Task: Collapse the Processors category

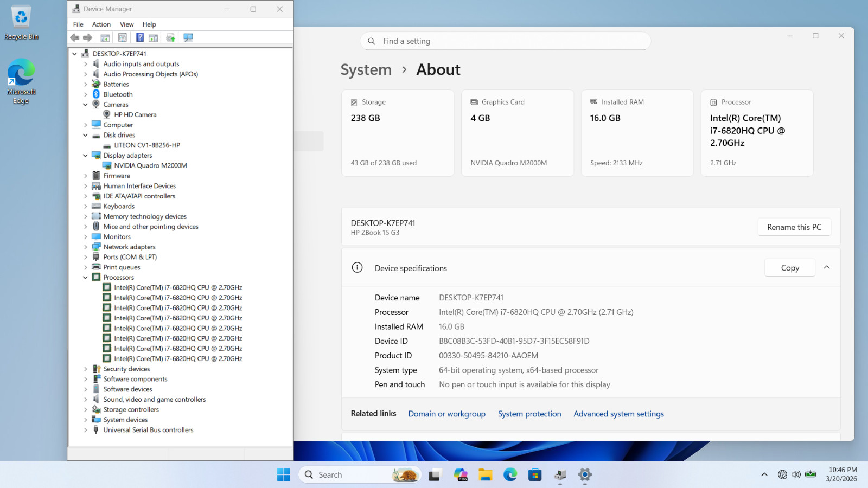Action: point(85,278)
